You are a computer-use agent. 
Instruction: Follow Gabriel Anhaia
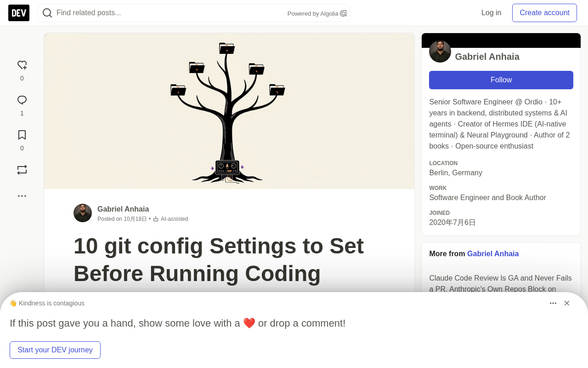pyautogui.click(x=501, y=80)
